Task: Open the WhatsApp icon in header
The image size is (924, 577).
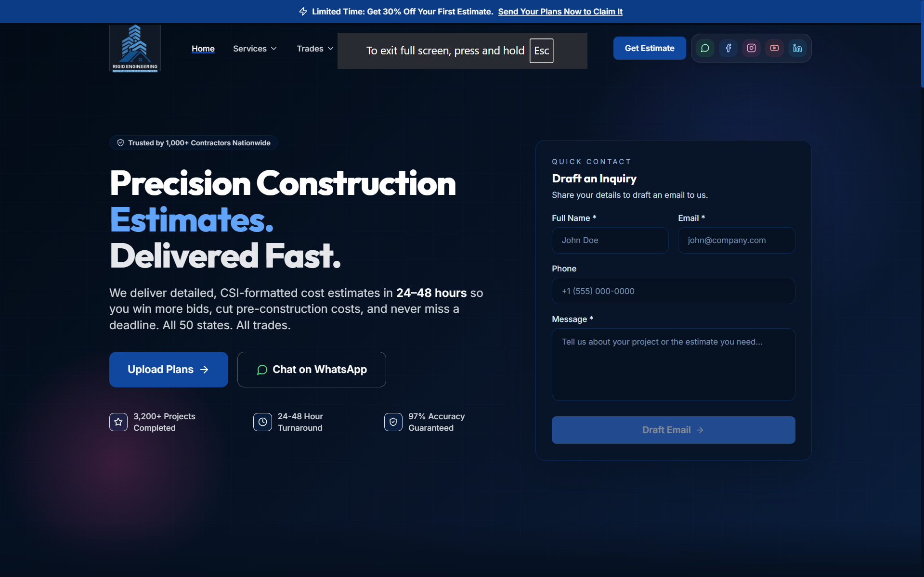Action: (x=705, y=48)
